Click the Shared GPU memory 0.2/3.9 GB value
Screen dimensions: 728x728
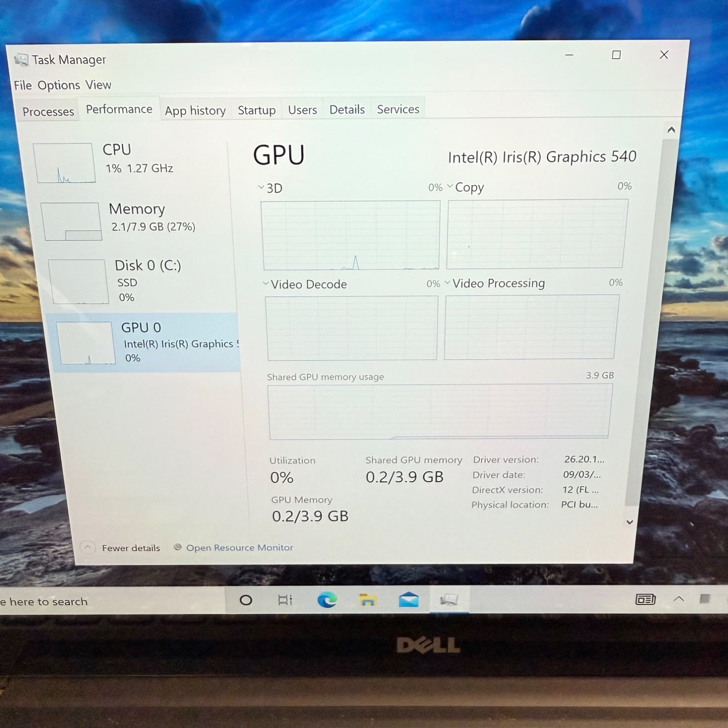tap(405, 477)
